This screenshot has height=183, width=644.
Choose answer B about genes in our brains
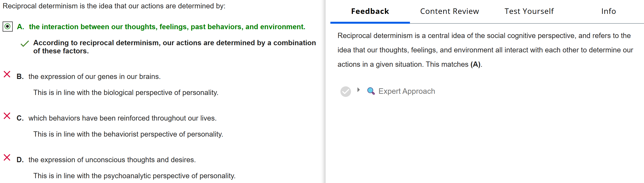tap(94, 76)
